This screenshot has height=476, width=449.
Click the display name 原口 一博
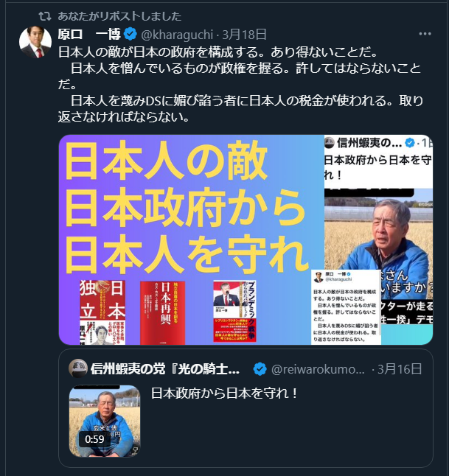click(x=89, y=35)
